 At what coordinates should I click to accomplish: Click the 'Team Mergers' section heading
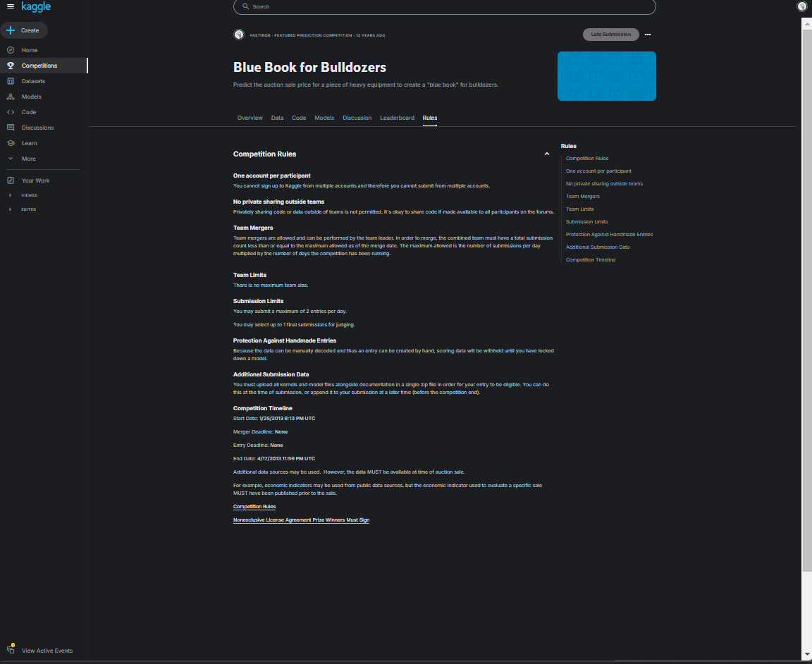click(253, 228)
